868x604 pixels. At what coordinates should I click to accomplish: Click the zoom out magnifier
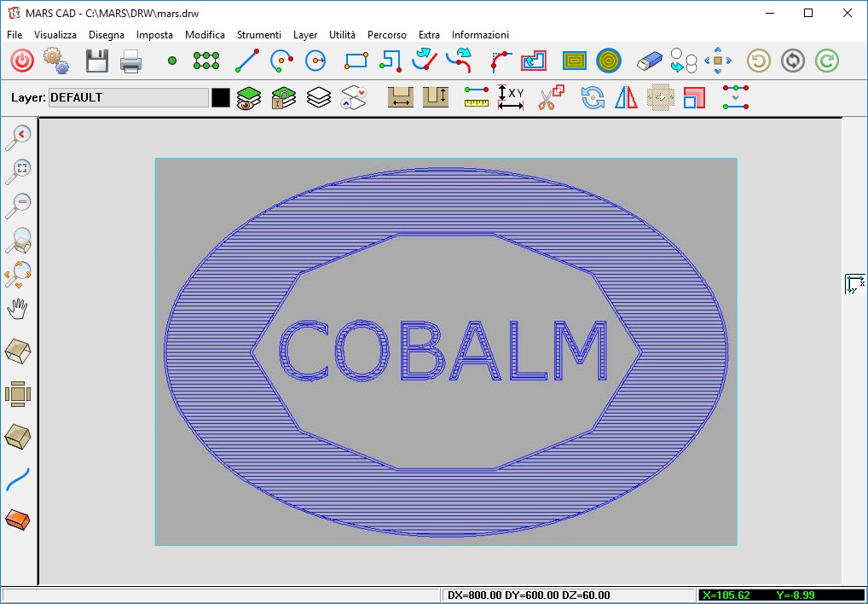click(18, 206)
